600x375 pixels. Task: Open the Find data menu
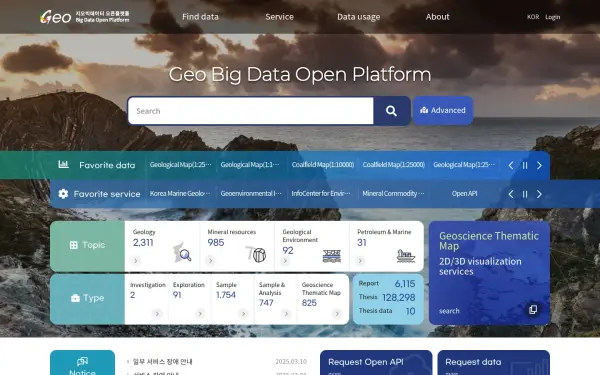(200, 17)
